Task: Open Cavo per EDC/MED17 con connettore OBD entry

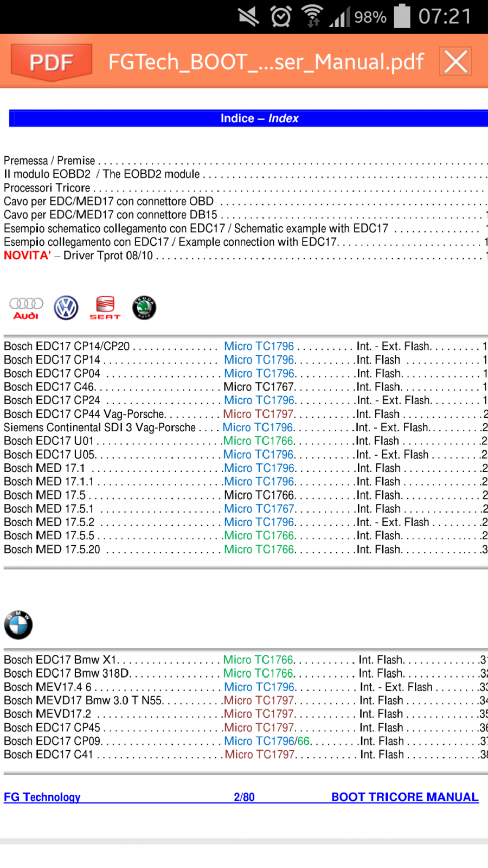Action: [x=246, y=201]
